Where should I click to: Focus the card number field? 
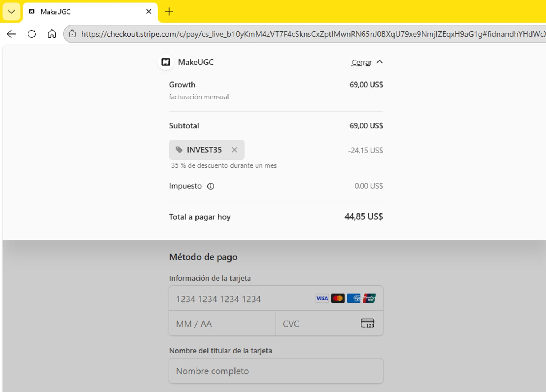point(276,298)
